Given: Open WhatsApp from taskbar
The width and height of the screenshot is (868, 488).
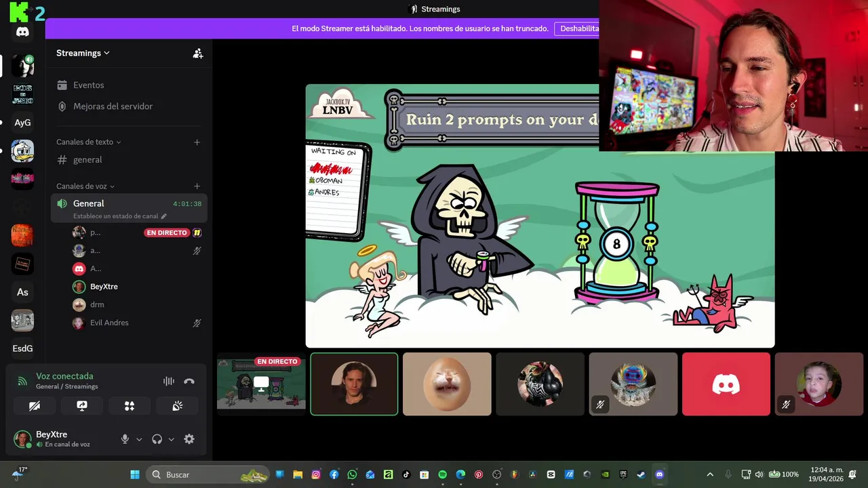Looking at the screenshot, I should [x=352, y=474].
